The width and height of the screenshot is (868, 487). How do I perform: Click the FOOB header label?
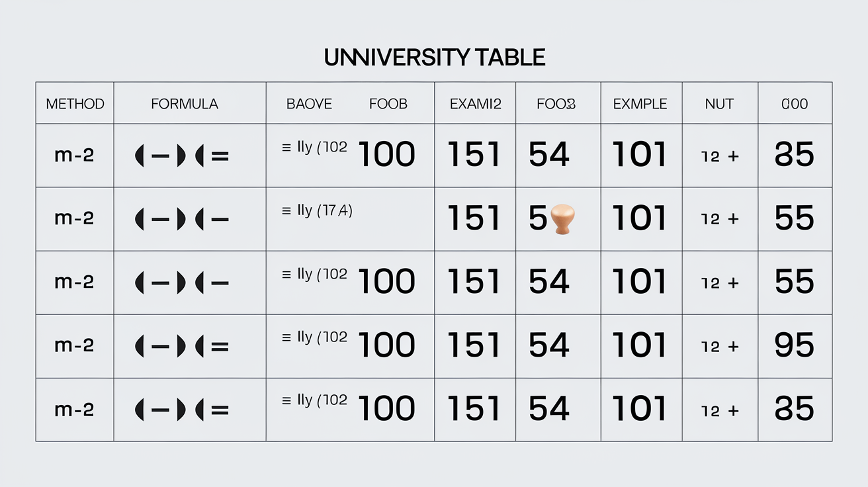pyautogui.click(x=388, y=104)
